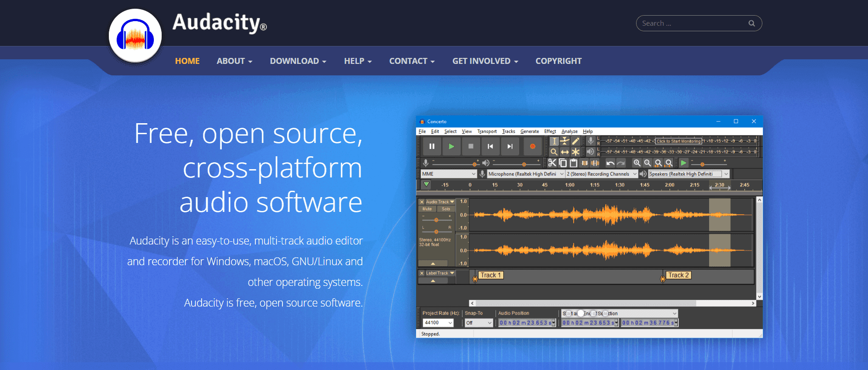Screen dimensions: 868x370
Task: Click the Silence audio icon
Action: (595, 163)
